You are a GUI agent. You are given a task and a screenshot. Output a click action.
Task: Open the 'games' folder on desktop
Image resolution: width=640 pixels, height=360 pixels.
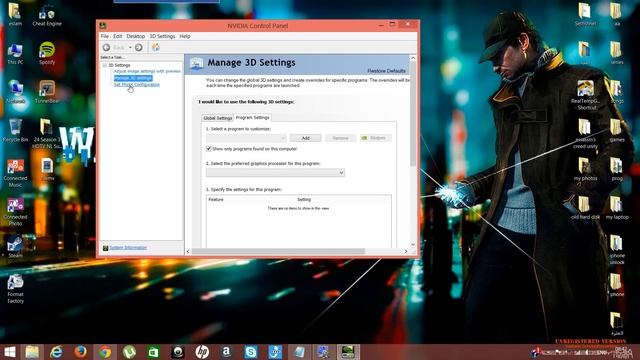pyautogui.click(x=617, y=131)
